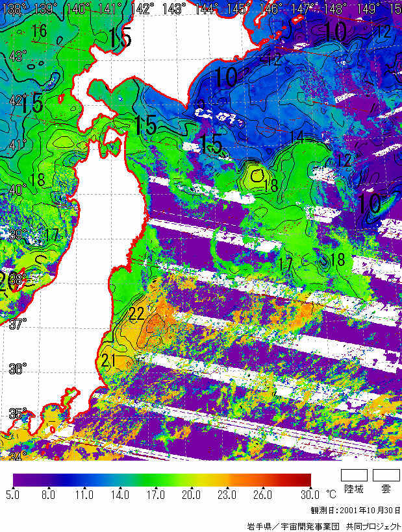Viewport: 402px width, 532px height.
Task: Click the 11.0 legend value
Action: click(84, 495)
